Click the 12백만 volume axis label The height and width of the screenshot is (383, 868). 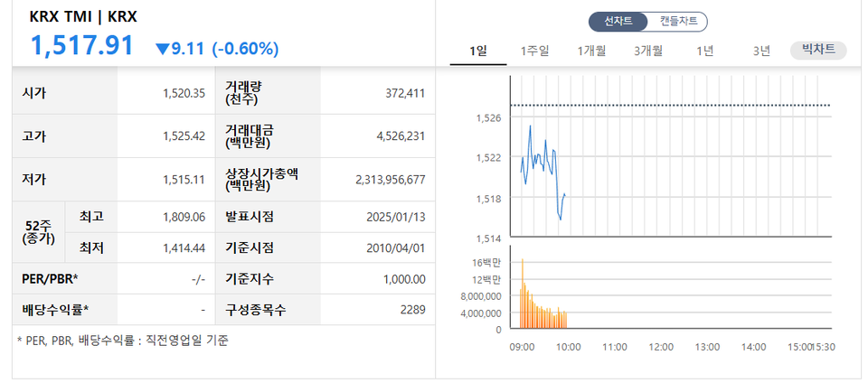487,280
